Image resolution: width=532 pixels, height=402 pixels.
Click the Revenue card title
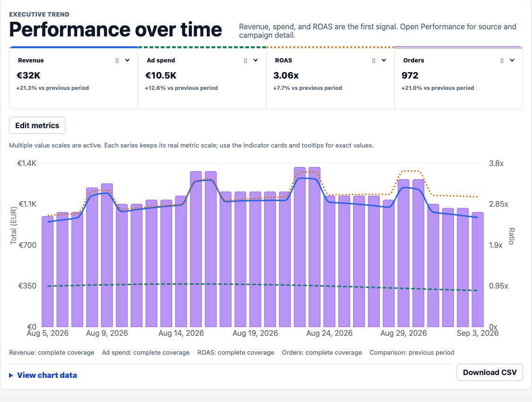point(31,61)
